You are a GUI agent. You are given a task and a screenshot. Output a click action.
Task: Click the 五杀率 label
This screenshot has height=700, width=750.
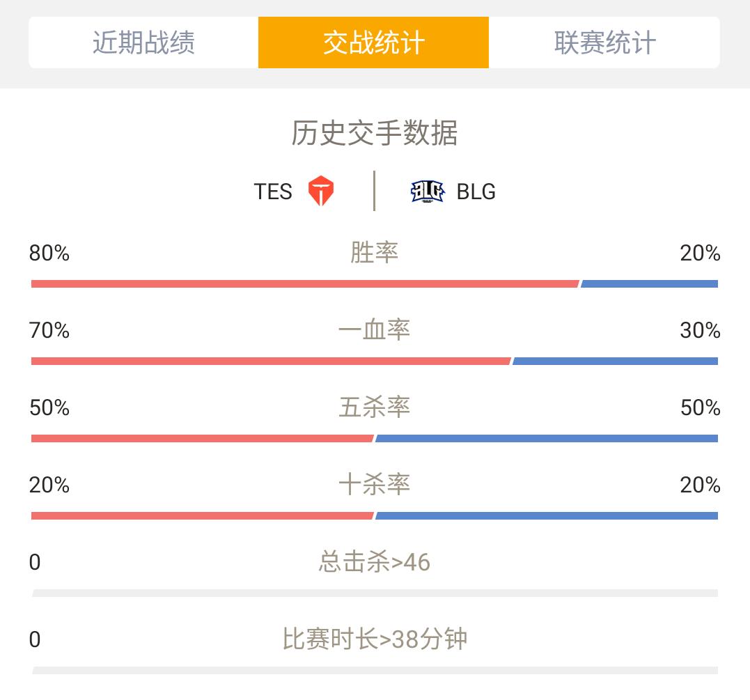375,407
